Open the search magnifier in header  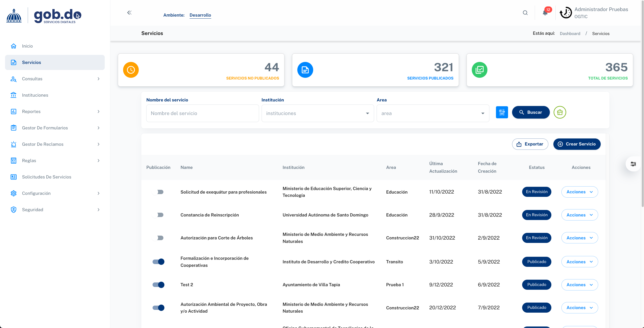[525, 13]
